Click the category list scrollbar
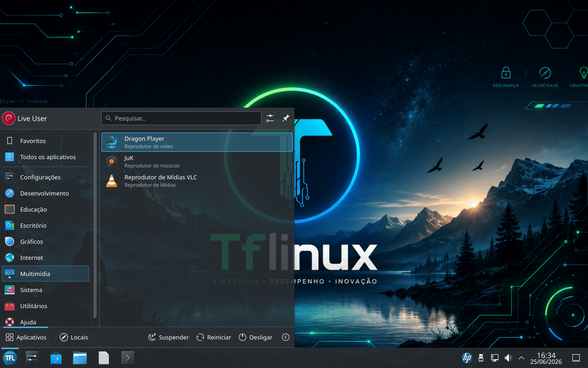Screen dimensions: 588x368 (x=95, y=225)
